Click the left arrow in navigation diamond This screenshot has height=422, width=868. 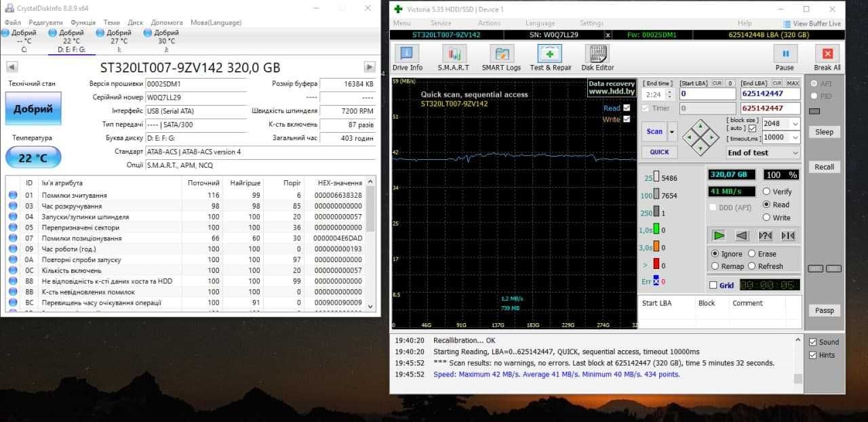(690, 138)
